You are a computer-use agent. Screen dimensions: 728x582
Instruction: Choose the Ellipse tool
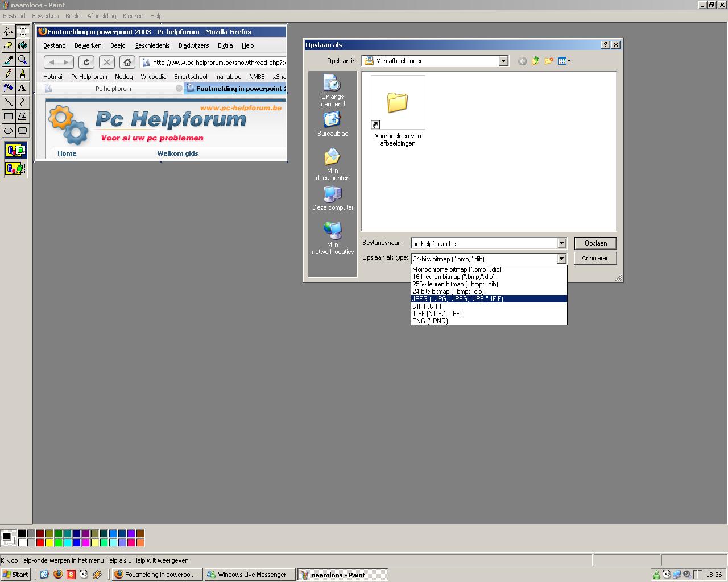pyautogui.click(x=9, y=131)
